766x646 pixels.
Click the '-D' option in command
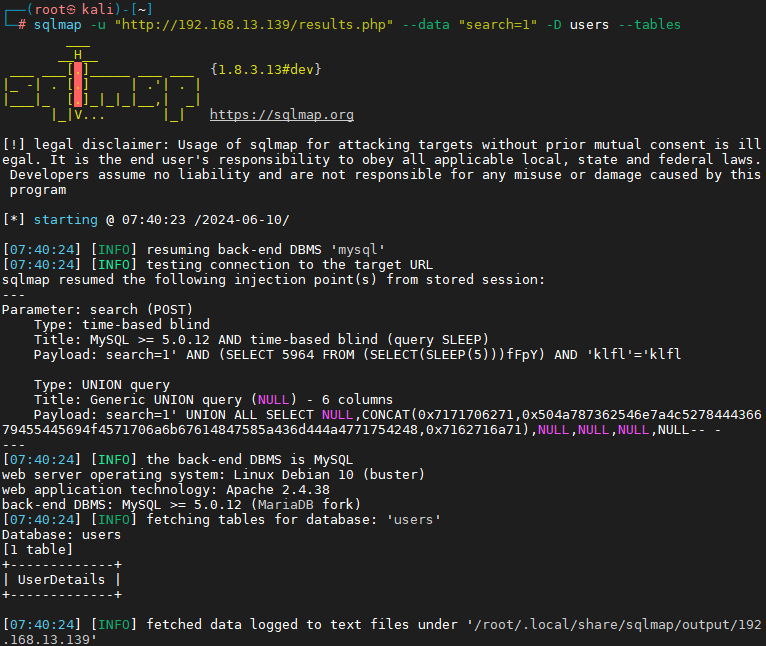coord(553,24)
